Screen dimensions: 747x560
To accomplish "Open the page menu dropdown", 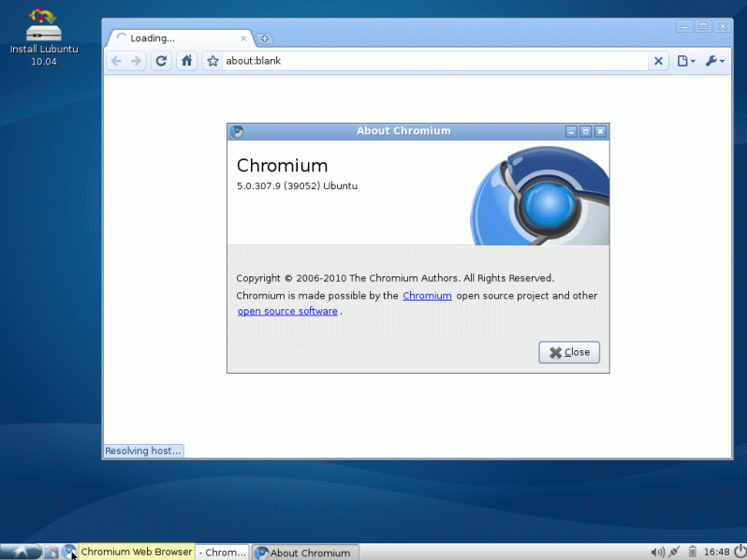I will tap(686, 61).
